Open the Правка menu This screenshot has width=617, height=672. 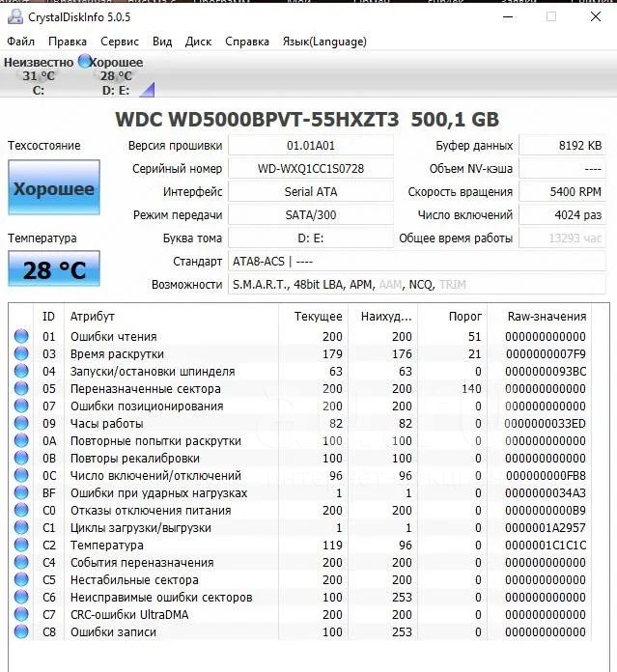click(x=68, y=42)
